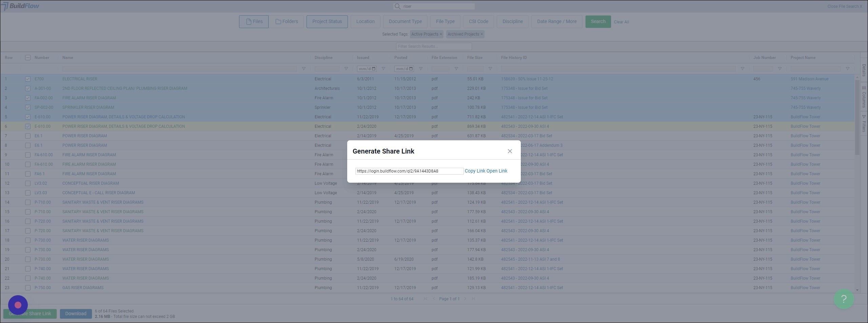This screenshot has height=323, width=868.
Task: Toggle the header select-all checkbox
Action: tap(28, 58)
